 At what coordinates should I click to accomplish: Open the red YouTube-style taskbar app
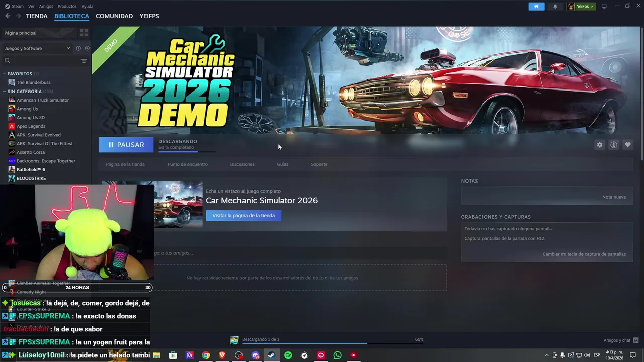pos(354,355)
